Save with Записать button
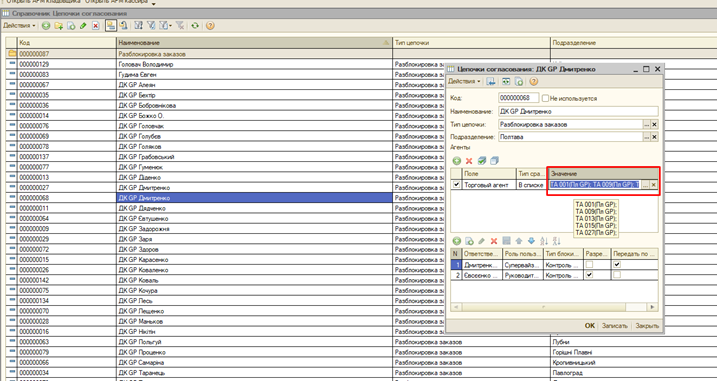The width and height of the screenshot is (717, 381). (x=615, y=326)
